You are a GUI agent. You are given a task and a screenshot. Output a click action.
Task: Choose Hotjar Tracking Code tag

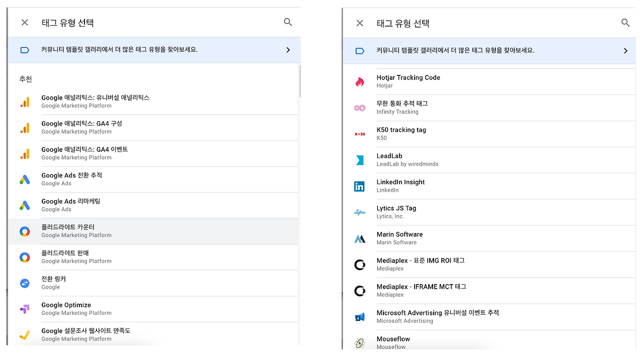click(x=490, y=81)
